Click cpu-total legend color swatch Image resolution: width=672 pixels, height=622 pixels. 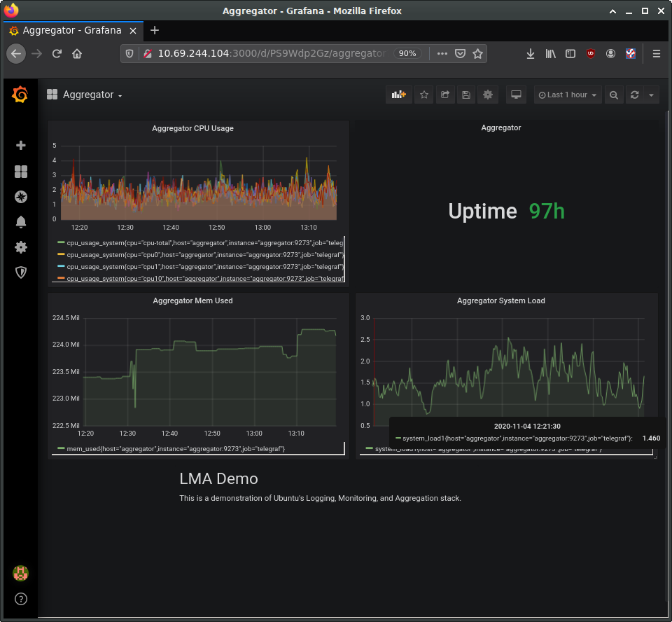[x=61, y=242]
